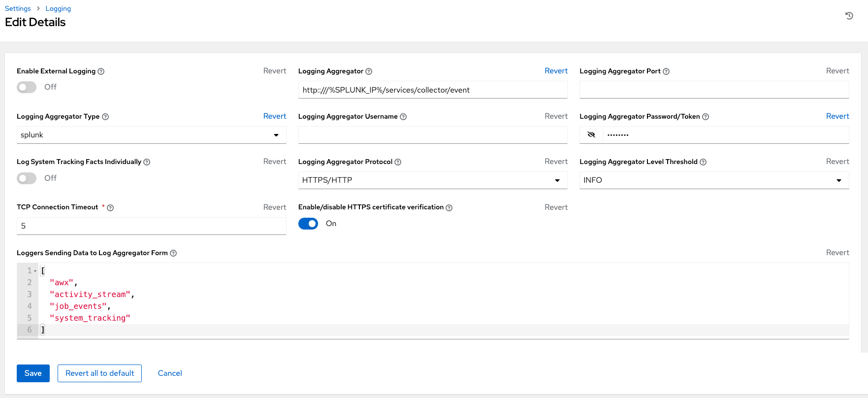Viewport: 868px width, 398px height.
Task: Go to Logging breadcrumb
Action: coord(58,8)
